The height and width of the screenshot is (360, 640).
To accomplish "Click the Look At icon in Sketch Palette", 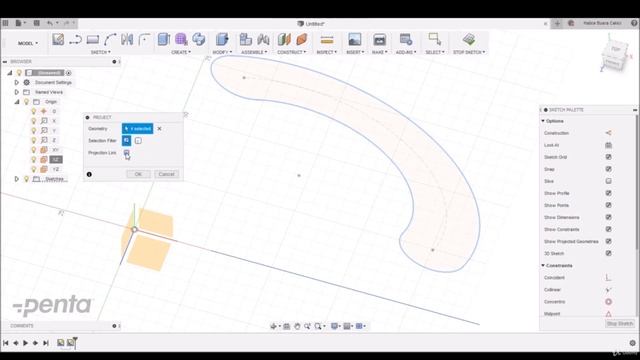I will tap(608, 145).
